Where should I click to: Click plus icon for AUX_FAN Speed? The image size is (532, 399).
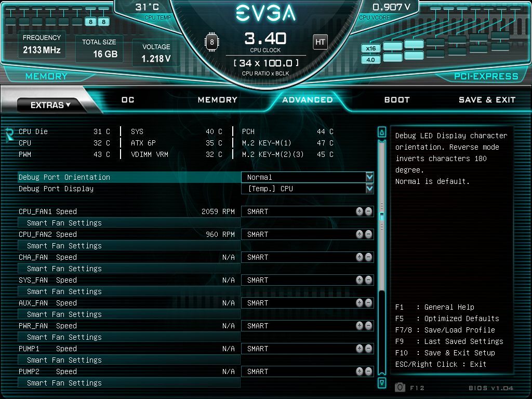click(x=360, y=303)
